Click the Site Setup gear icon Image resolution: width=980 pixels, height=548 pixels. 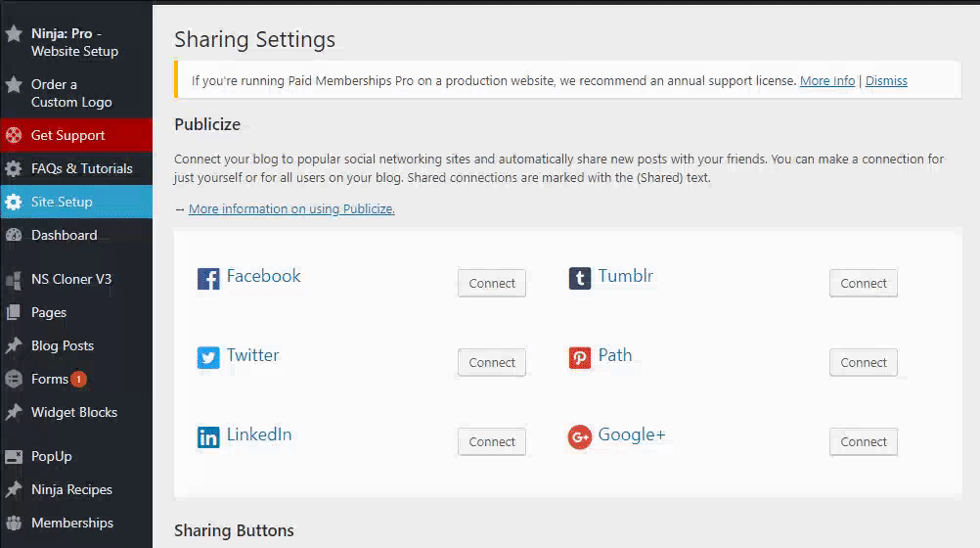[x=14, y=202]
